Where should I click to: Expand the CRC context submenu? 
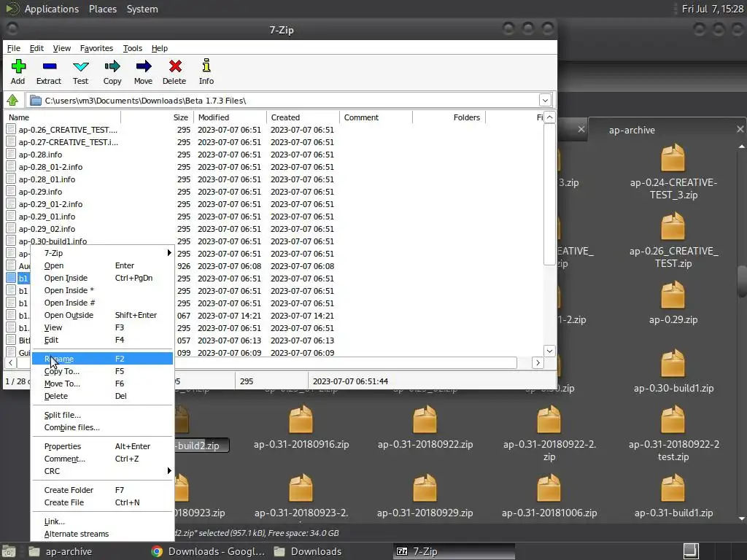(102, 471)
